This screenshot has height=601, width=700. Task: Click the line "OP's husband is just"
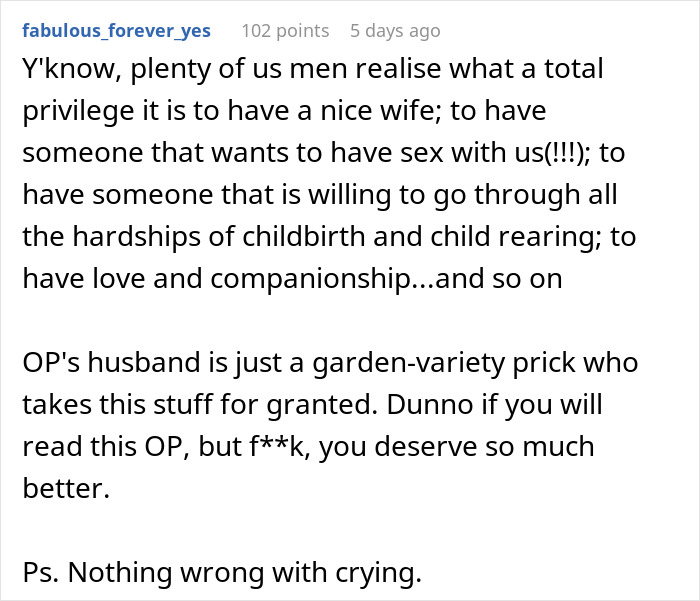330,362
